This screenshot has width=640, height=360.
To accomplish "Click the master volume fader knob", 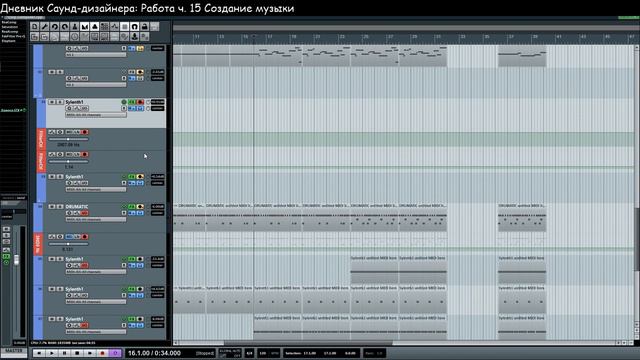I will coord(16,260).
